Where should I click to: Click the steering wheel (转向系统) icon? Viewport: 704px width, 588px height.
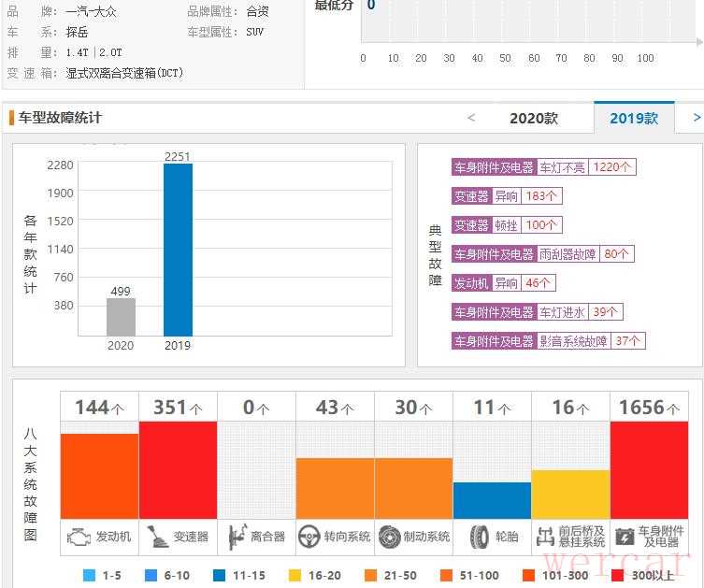(x=309, y=537)
